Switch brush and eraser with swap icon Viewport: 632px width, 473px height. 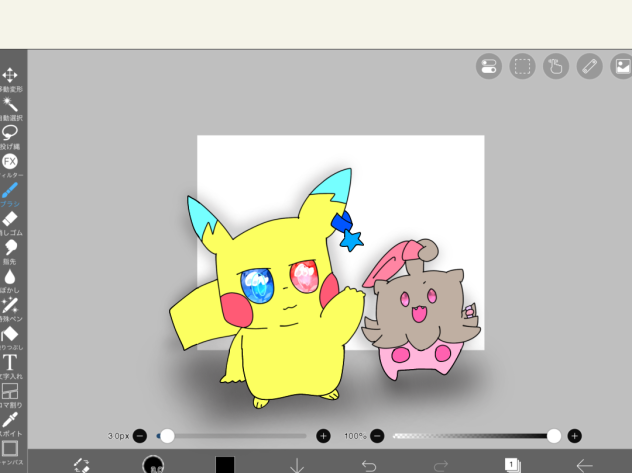point(81,465)
